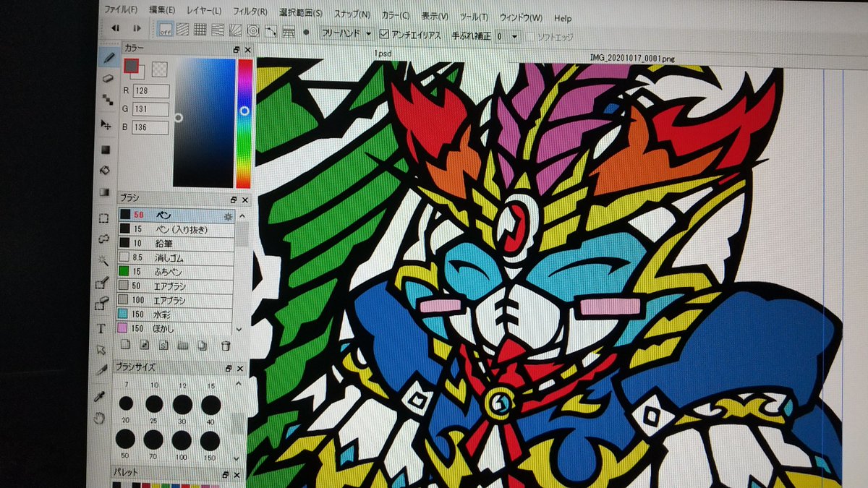Click the R value input field
The image size is (868, 488).
[151, 91]
